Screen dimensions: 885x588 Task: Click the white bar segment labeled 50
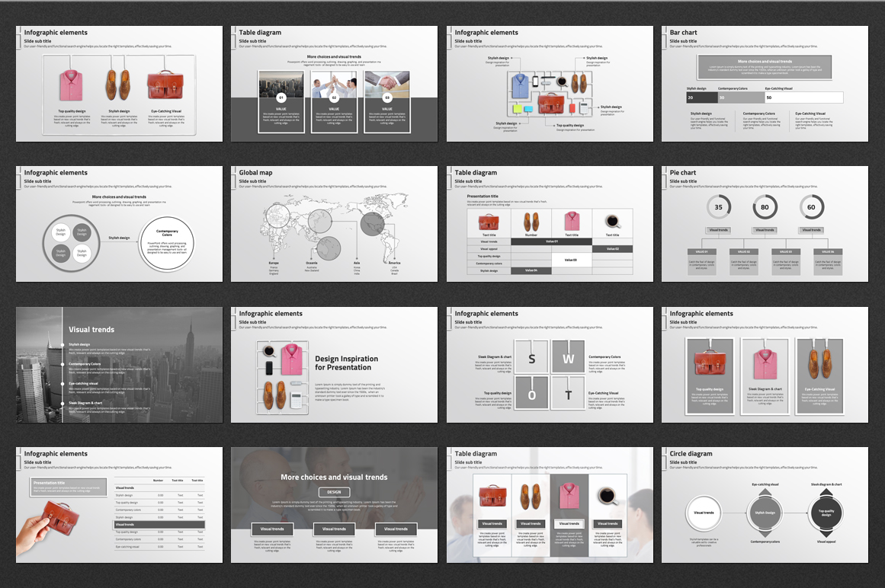(x=802, y=97)
